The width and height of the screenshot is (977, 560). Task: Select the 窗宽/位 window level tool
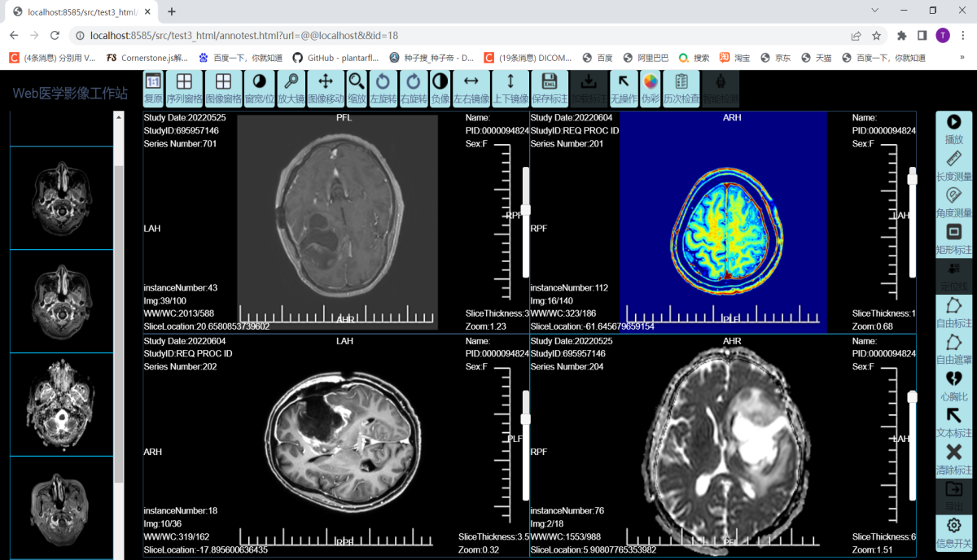tap(259, 89)
